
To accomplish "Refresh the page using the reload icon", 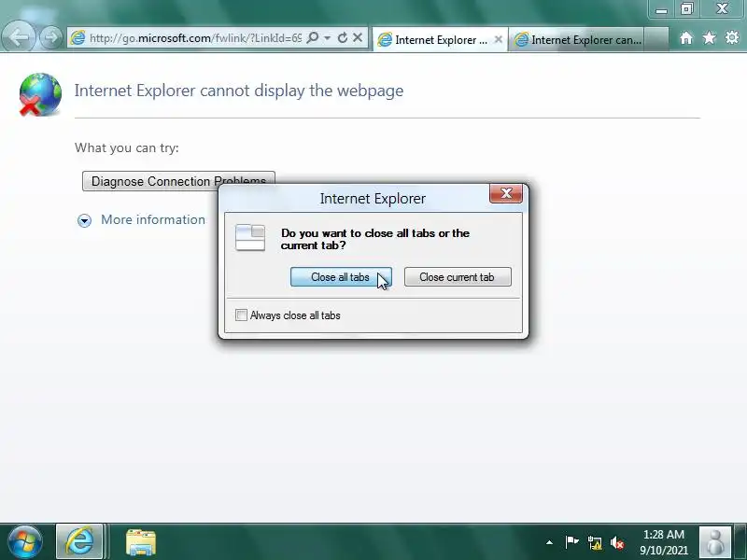I will (342, 37).
